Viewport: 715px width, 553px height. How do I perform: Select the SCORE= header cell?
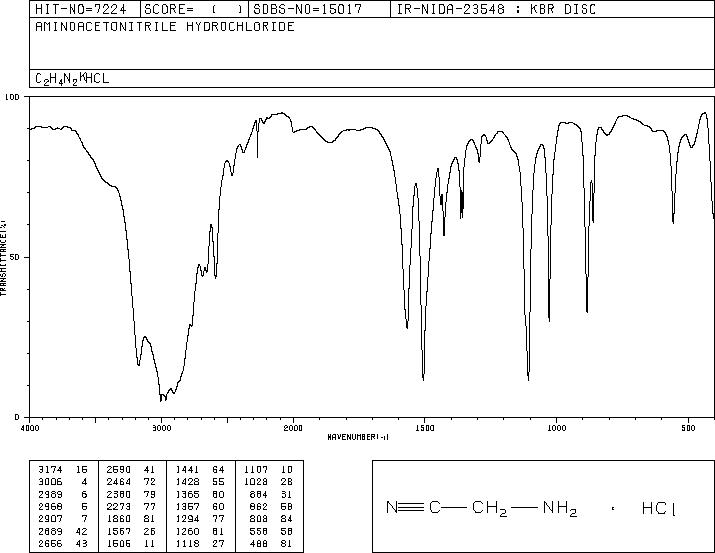(194, 9)
